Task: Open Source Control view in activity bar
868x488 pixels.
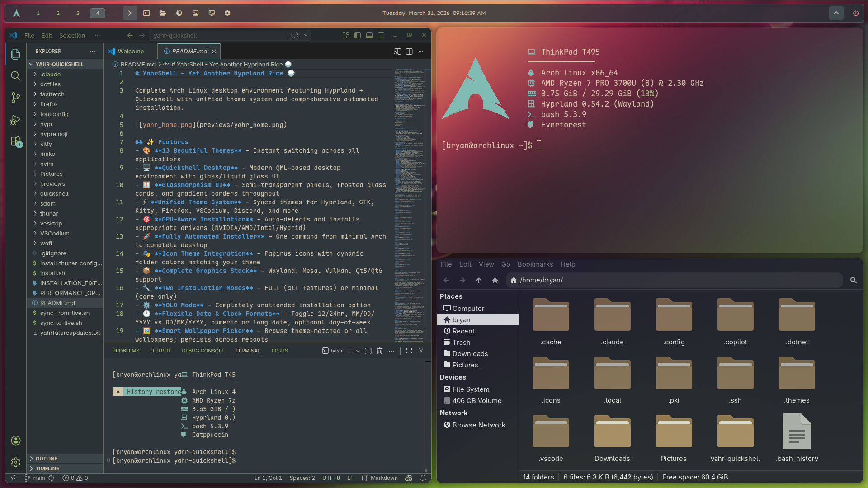Action: [15, 98]
